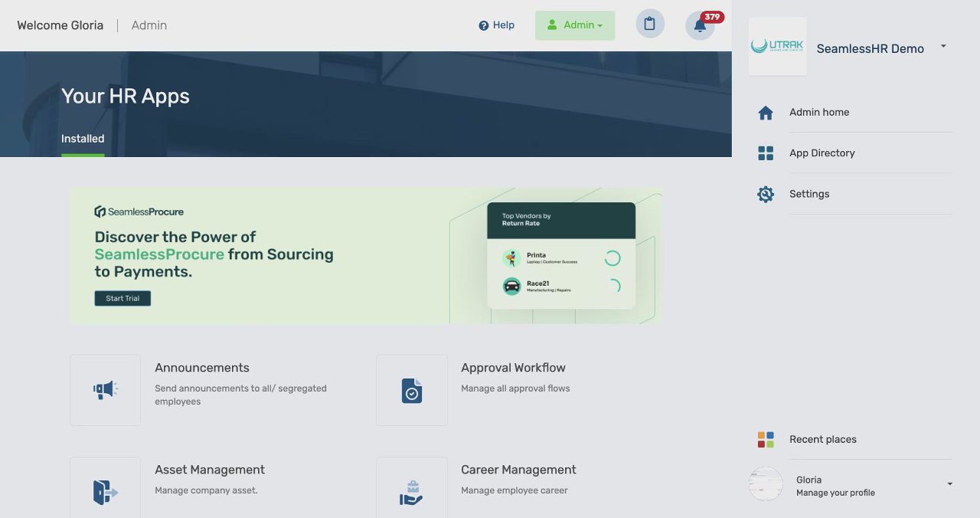Open the Admin role dropdown
Viewport: 980px width, 518px height.
tap(575, 25)
